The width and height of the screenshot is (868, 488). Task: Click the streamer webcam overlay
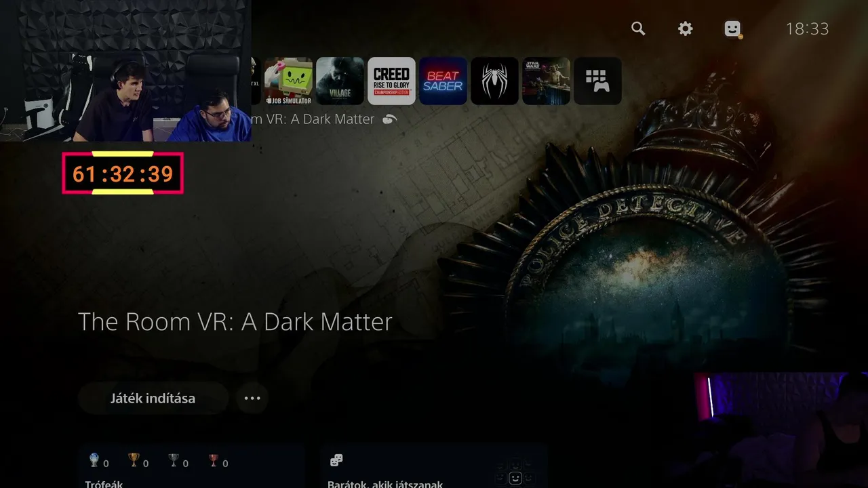coord(125,70)
